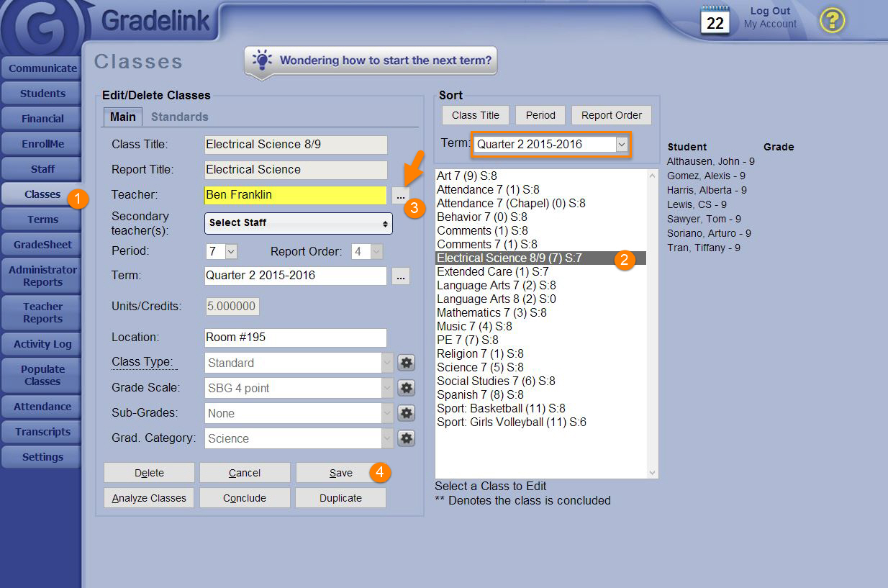Click the Cancel button

pos(245,473)
